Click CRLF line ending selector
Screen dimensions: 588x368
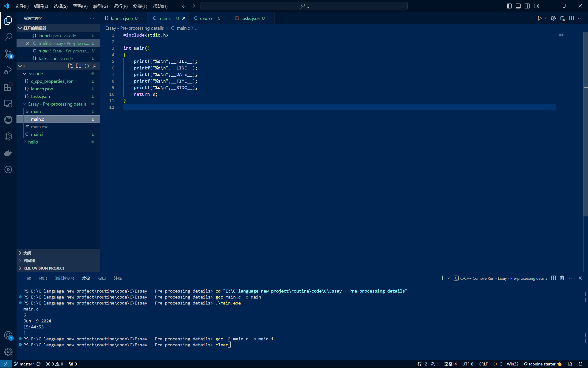[x=483, y=364]
